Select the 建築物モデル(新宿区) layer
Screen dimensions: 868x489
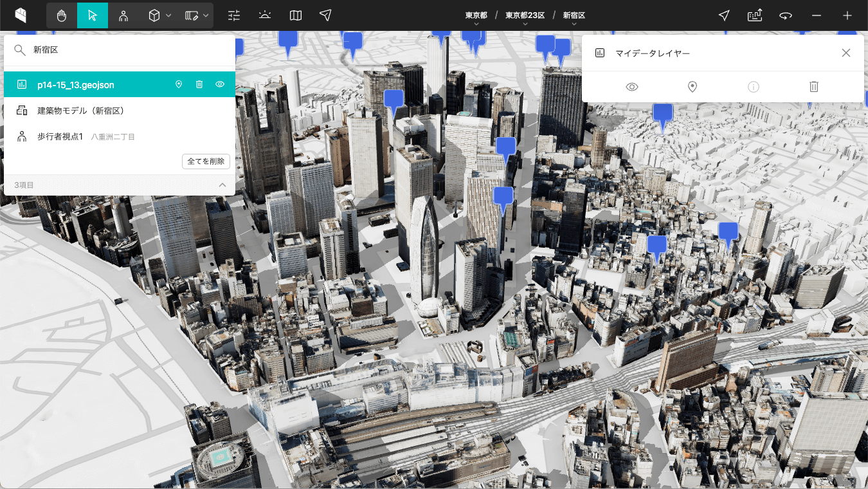pos(120,111)
